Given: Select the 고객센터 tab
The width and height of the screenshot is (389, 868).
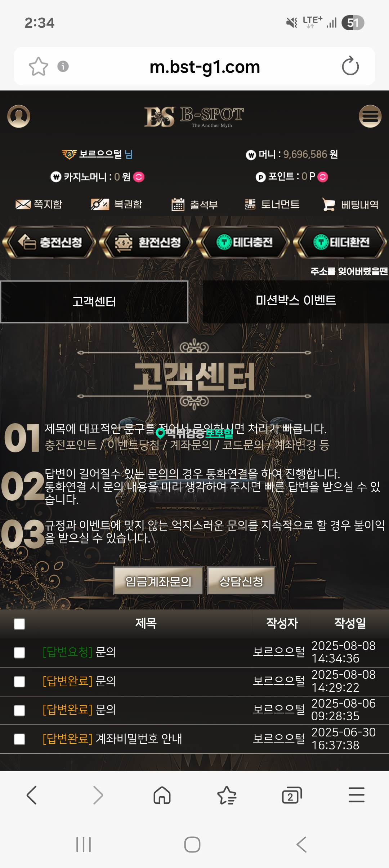Looking at the screenshot, I should coord(94,301).
